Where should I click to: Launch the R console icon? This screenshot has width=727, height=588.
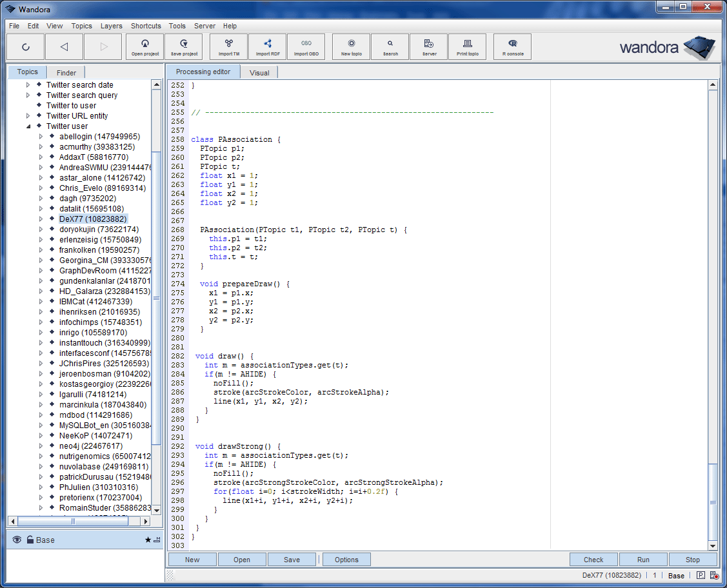click(512, 46)
